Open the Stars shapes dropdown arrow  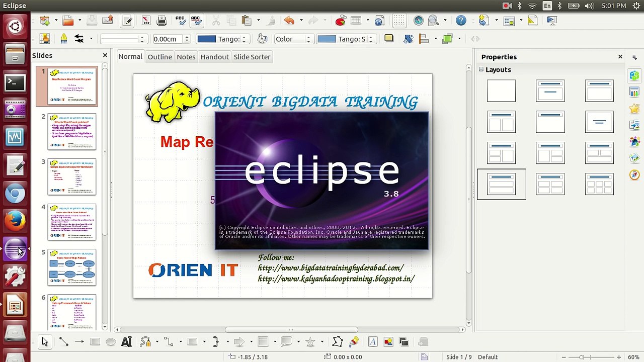point(321,342)
